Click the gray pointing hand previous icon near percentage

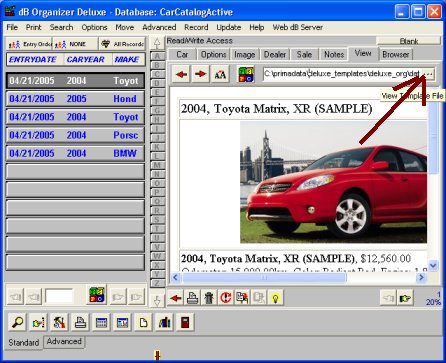[x=388, y=298]
